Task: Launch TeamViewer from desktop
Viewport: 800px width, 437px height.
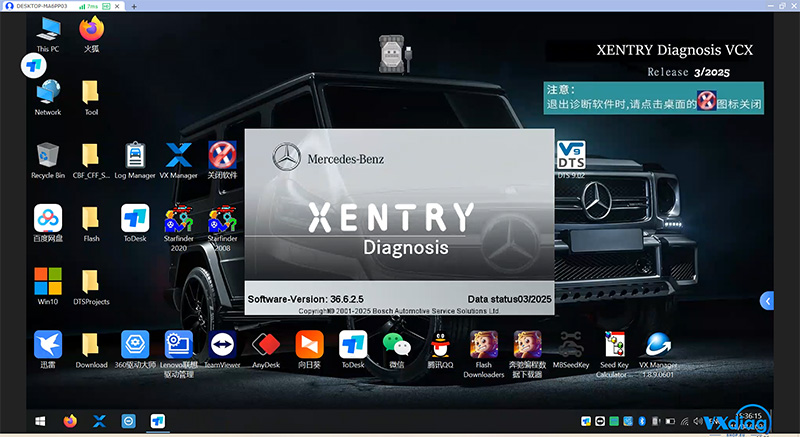Action: 222,349
